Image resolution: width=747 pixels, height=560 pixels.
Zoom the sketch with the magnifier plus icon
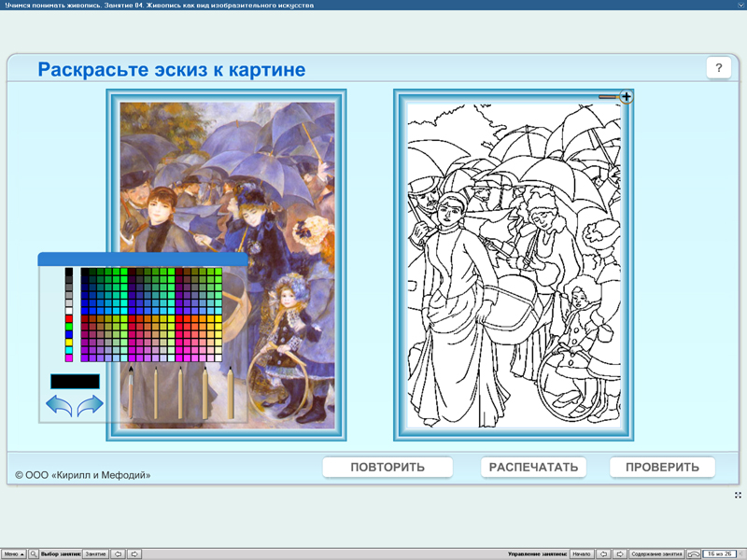[x=626, y=97]
